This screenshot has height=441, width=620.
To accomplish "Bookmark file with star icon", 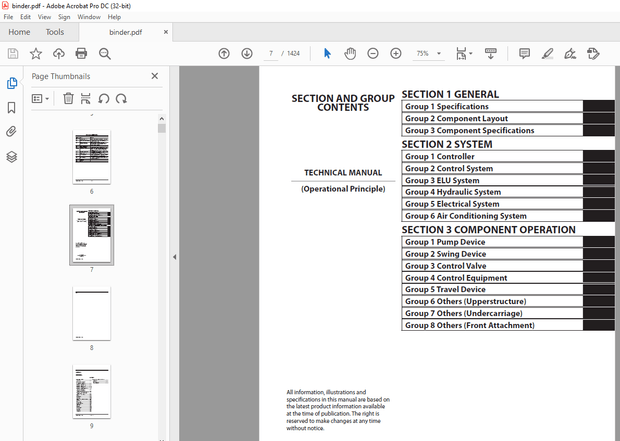I will pyautogui.click(x=36, y=53).
